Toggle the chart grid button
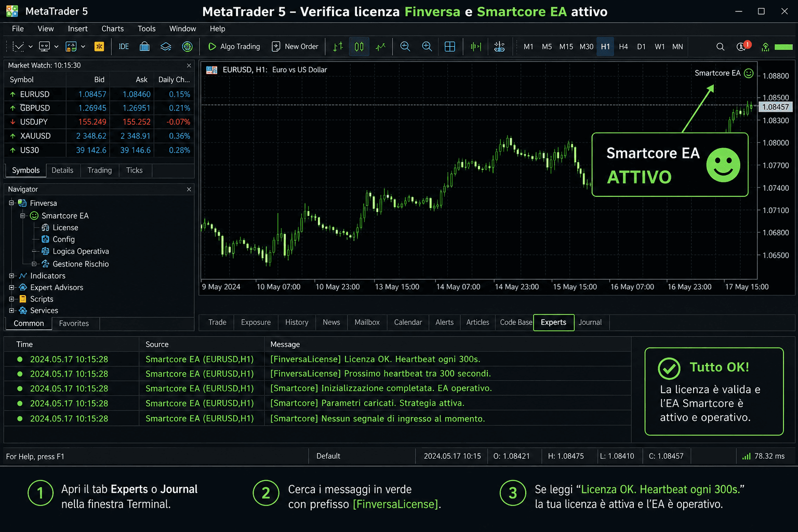The height and width of the screenshot is (532, 798). coord(450,47)
